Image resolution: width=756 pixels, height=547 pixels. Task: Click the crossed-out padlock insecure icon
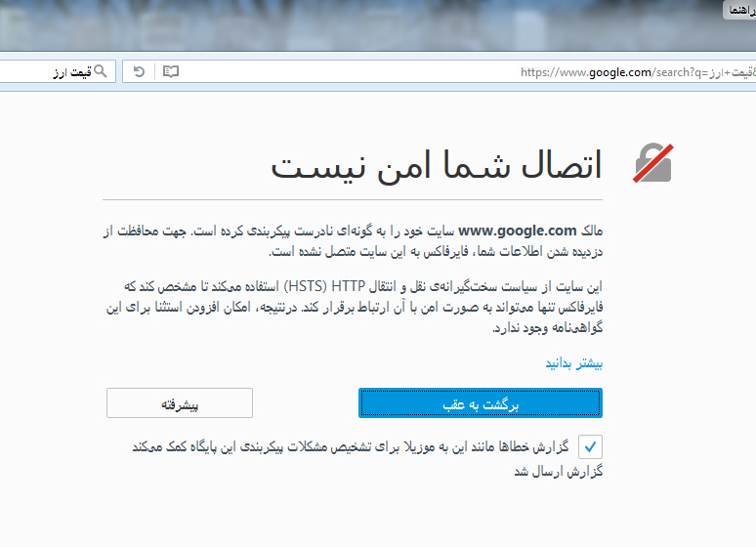pyautogui.click(x=653, y=163)
